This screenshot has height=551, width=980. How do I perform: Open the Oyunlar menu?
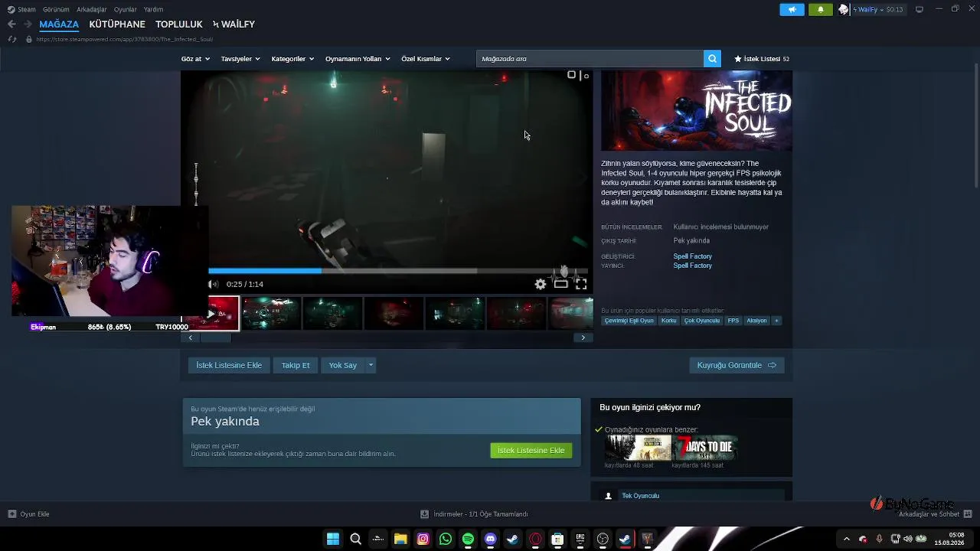click(125, 9)
